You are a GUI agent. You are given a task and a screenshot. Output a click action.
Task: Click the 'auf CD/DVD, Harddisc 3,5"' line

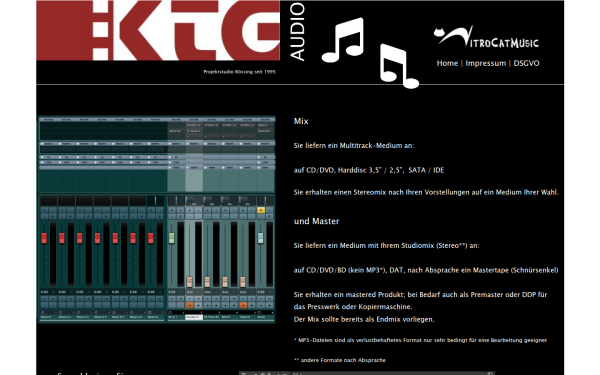click(x=369, y=170)
